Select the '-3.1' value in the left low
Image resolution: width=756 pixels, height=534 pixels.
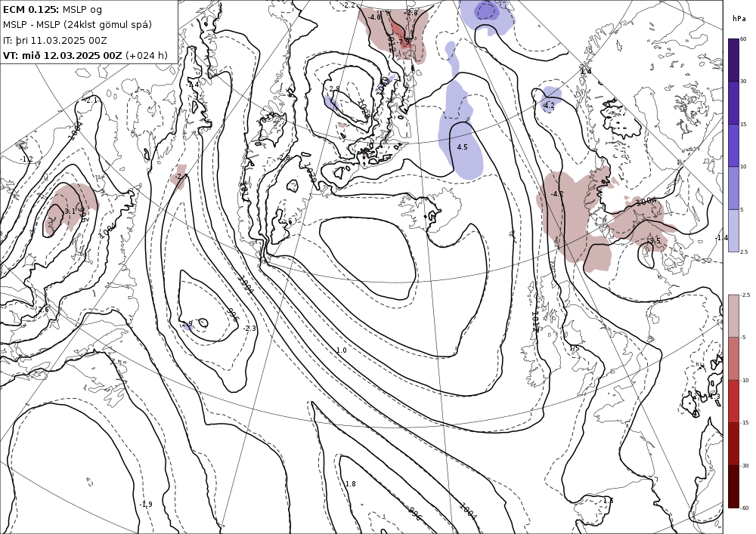69,211
